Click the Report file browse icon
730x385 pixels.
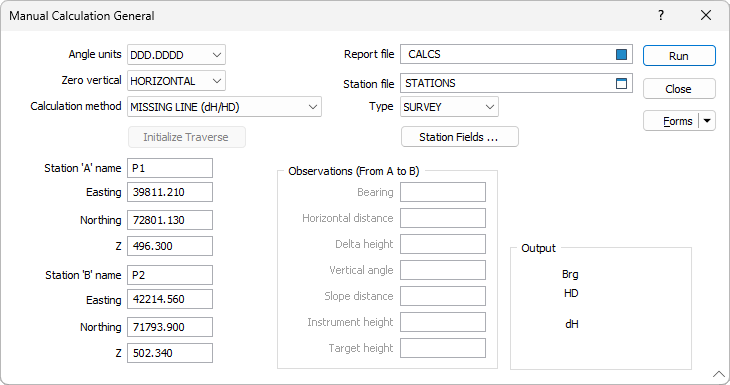(621, 54)
